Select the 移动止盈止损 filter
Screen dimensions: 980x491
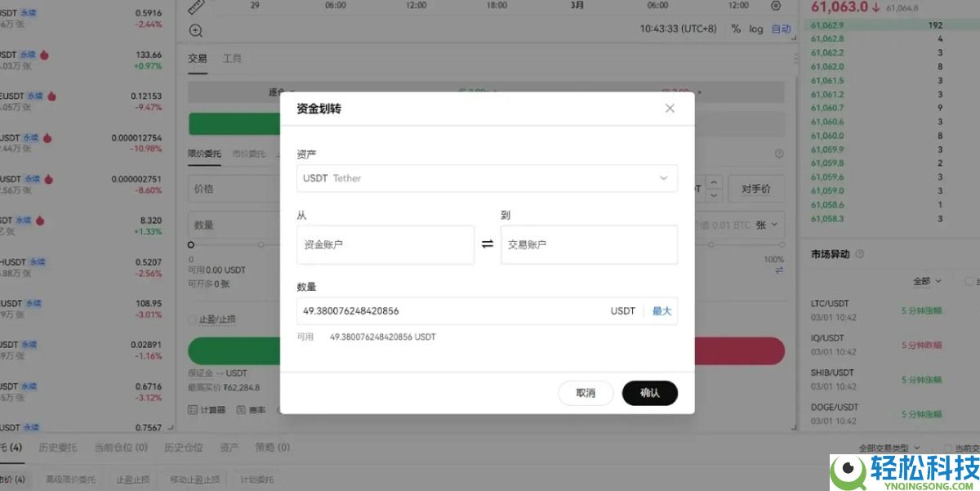click(x=194, y=480)
